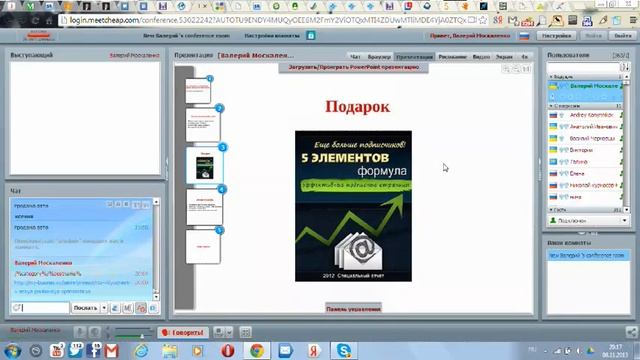Select the conference room entry under Ваши комнаты
Image resolution: width=640 pixels, height=360 pixels.
(588, 255)
